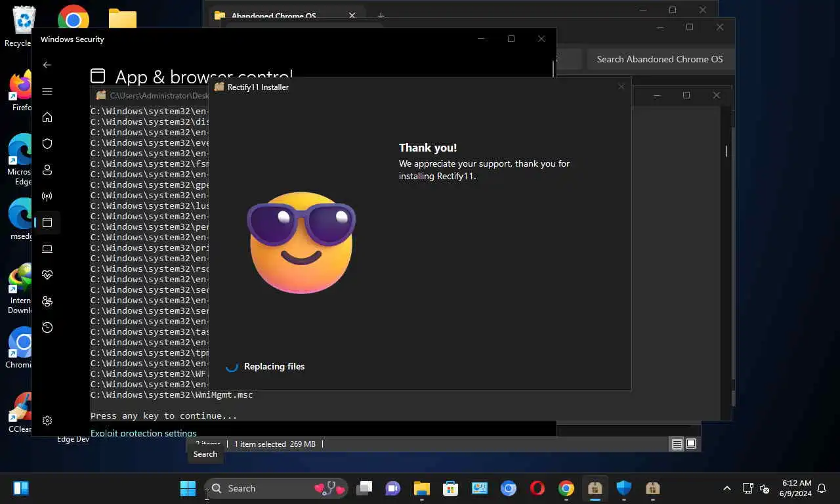Go back in Windows Security
The width and height of the screenshot is (840, 504).
point(47,65)
